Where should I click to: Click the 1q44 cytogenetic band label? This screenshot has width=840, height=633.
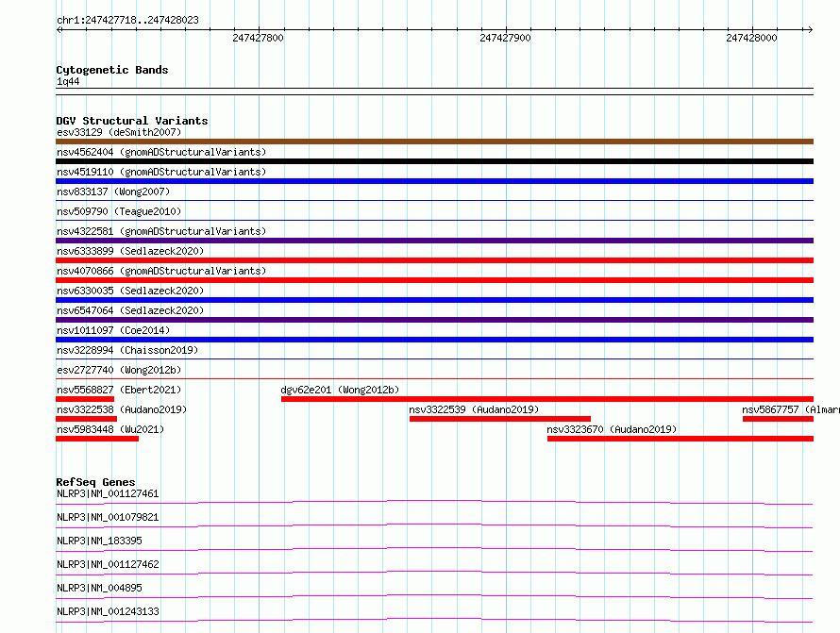point(68,82)
